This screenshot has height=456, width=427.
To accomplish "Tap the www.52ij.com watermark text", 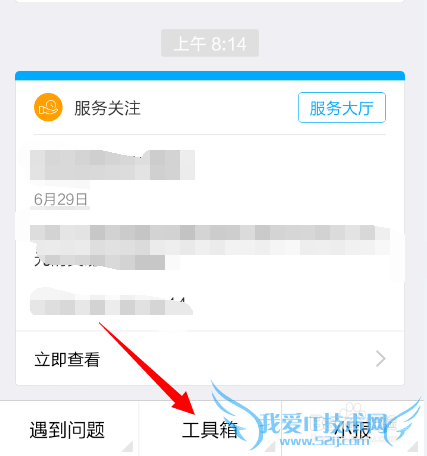I will (325, 441).
